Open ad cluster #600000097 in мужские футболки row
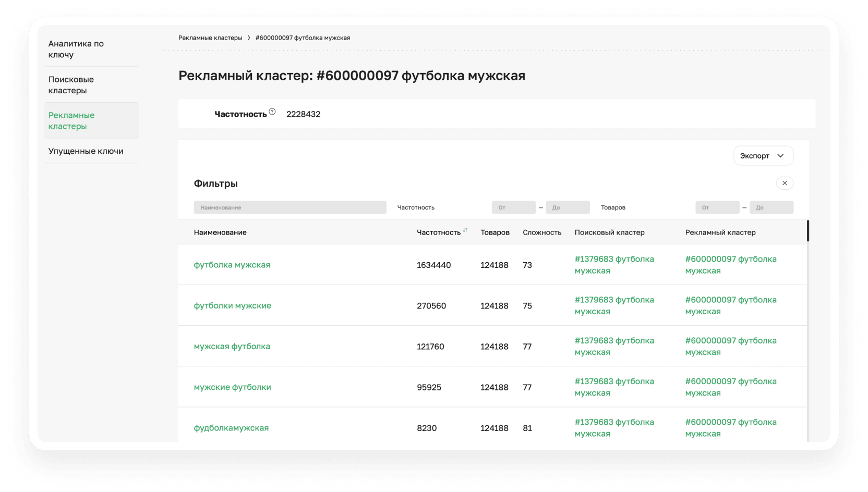Image resolution: width=868 pixels, height=492 pixels. coord(730,387)
